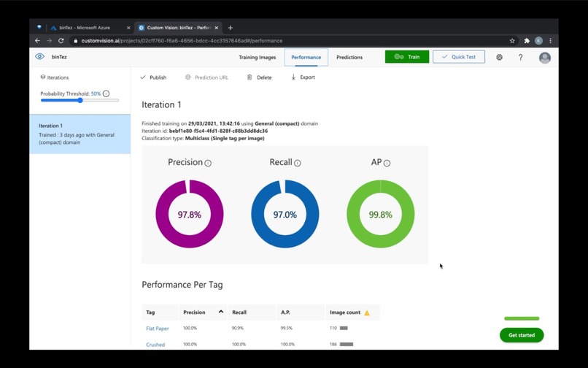Open the Performance tab

click(306, 57)
